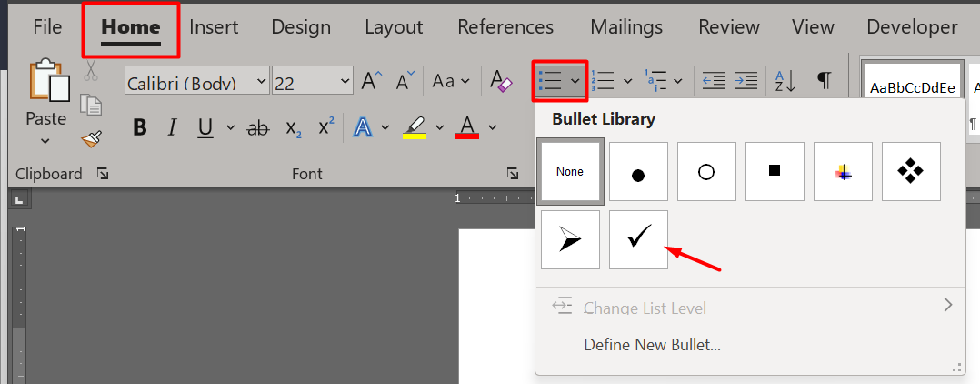Switch to the Insert tab
Image resolution: width=980 pixels, height=384 pixels.
click(x=214, y=27)
